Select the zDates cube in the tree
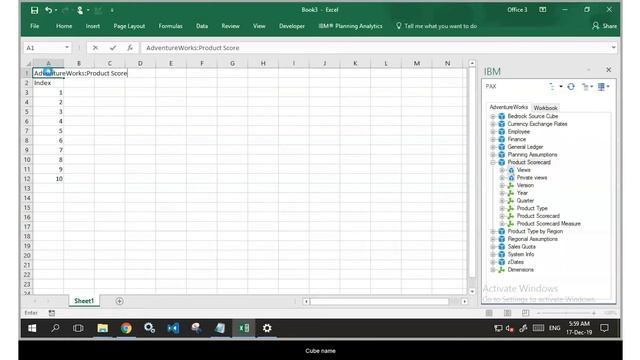 point(516,262)
